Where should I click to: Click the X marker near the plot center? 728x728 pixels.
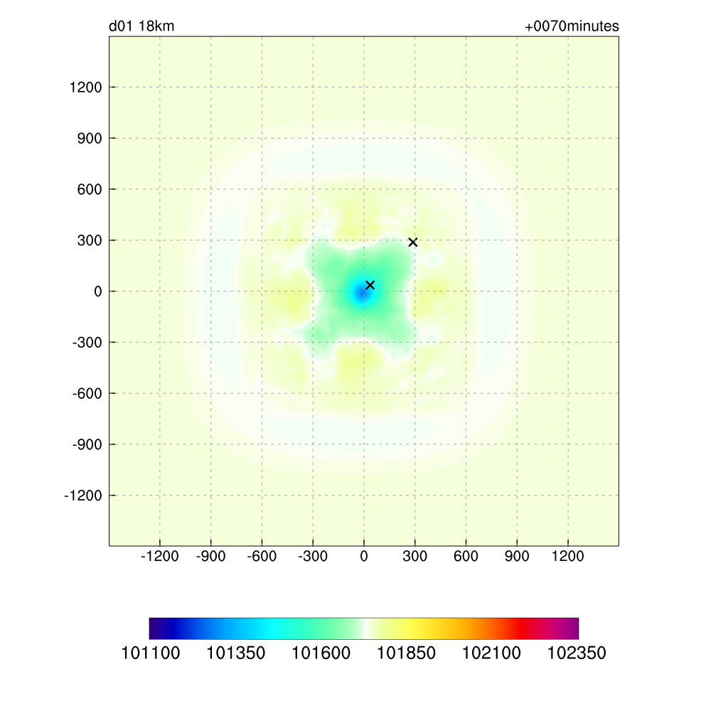coord(370,285)
